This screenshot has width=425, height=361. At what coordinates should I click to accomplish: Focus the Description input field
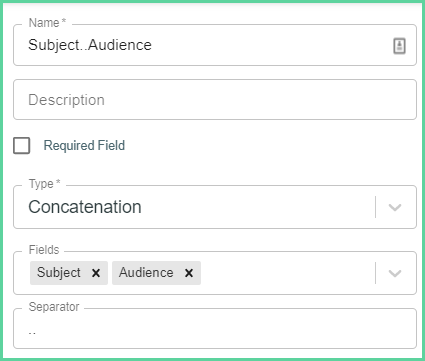215,100
